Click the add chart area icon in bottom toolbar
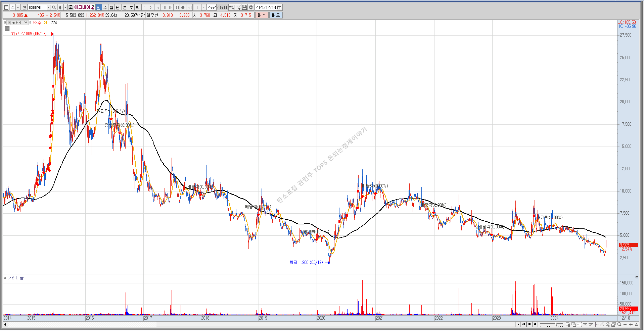The image size is (644, 331). 568,324
